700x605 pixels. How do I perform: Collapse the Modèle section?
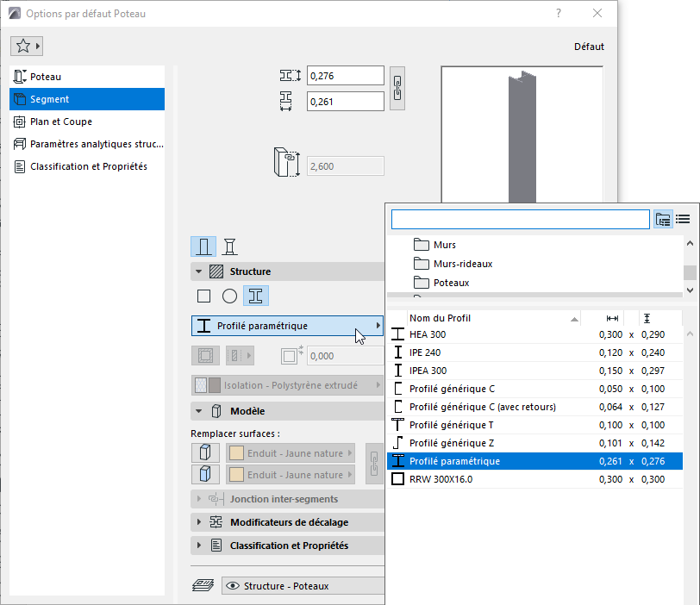199,411
